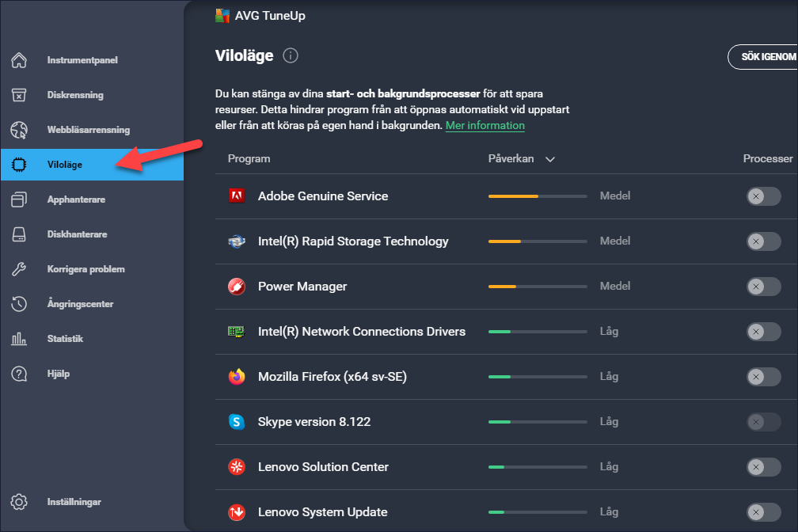Click the Skype icon
The height and width of the screenshot is (532, 798).
(237, 422)
